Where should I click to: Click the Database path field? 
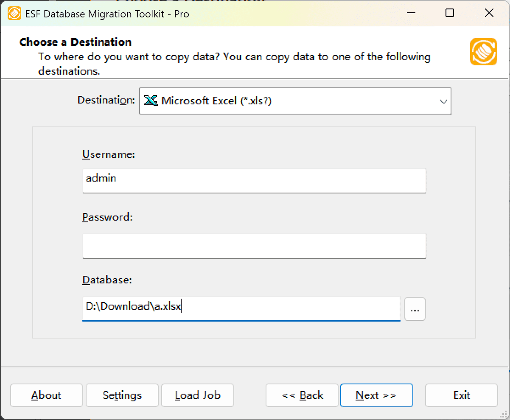(241, 309)
